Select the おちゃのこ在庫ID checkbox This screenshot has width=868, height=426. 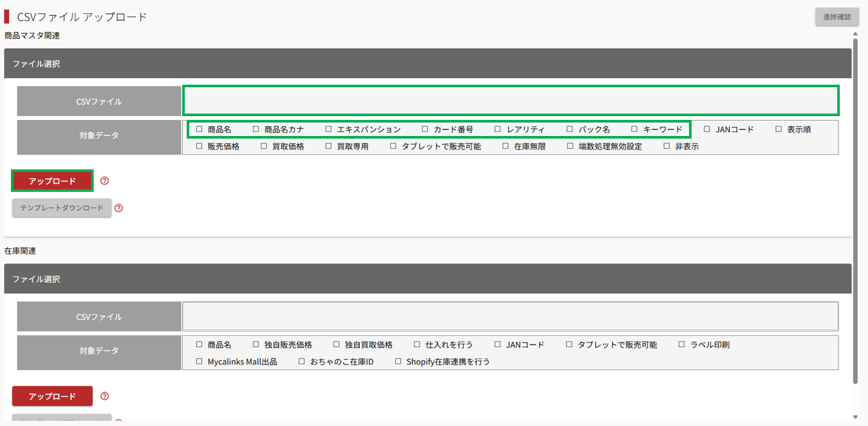point(302,362)
